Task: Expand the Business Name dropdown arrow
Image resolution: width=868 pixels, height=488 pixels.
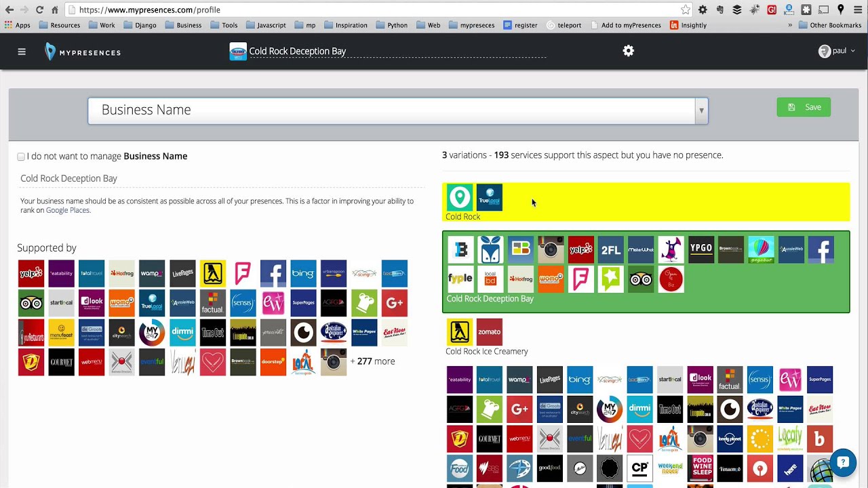Action: (701, 110)
